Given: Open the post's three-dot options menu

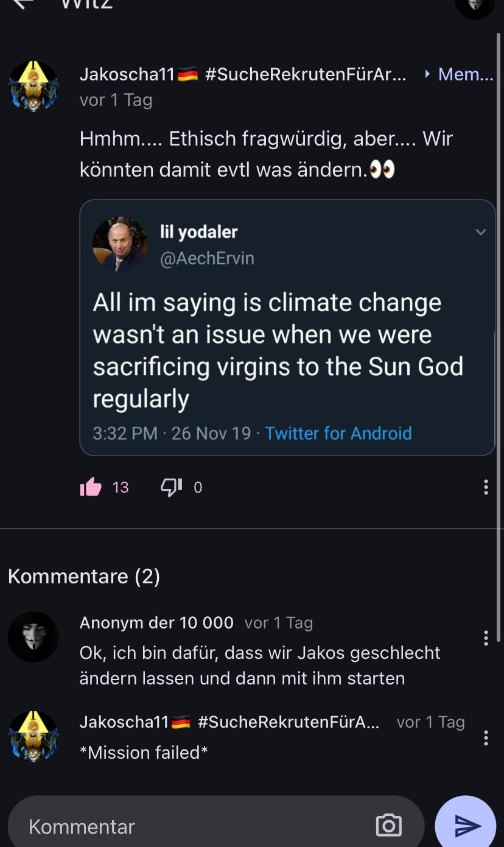Looking at the screenshot, I should point(485,487).
